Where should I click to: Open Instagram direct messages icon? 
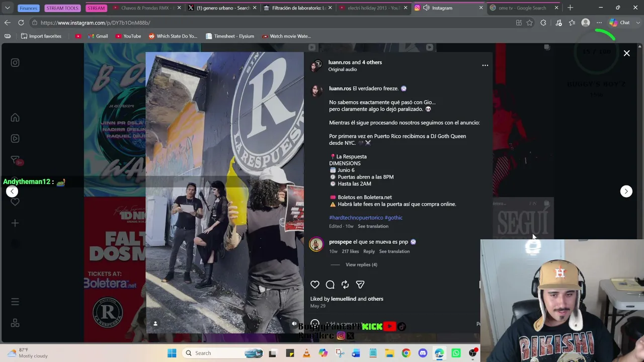coord(15,160)
